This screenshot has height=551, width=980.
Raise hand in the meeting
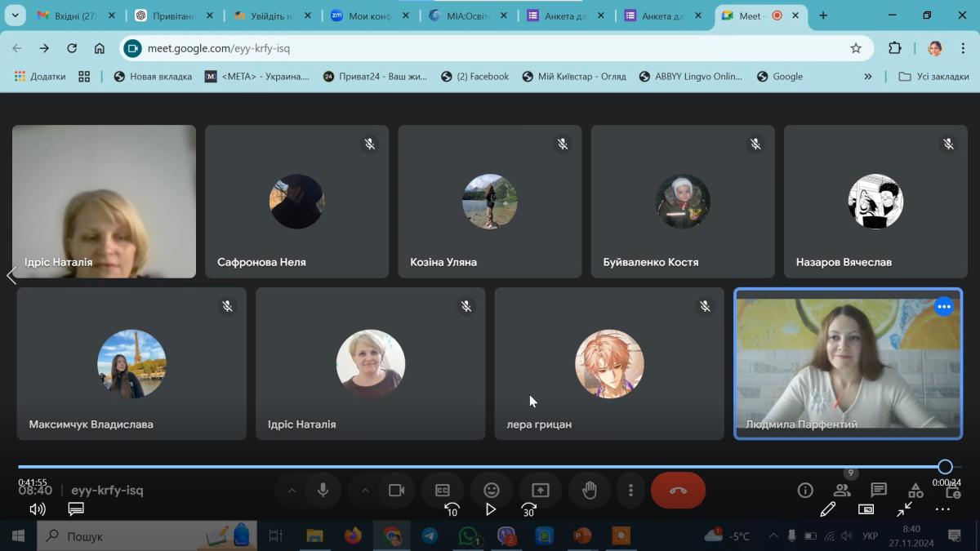click(589, 491)
